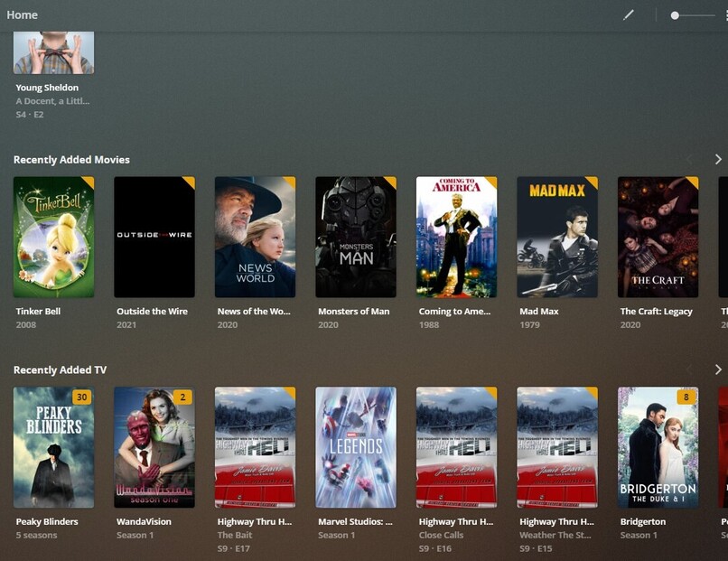
Task: Open the WandaVision season one poster
Action: click(x=154, y=447)
